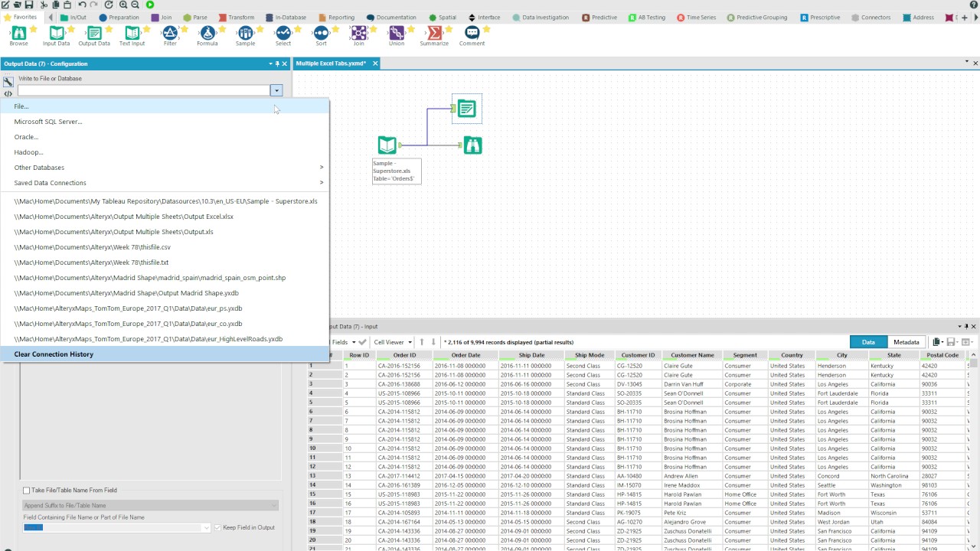Select the Sample tool icon
This screenshot has width=980, height=551.
point(245,32)
